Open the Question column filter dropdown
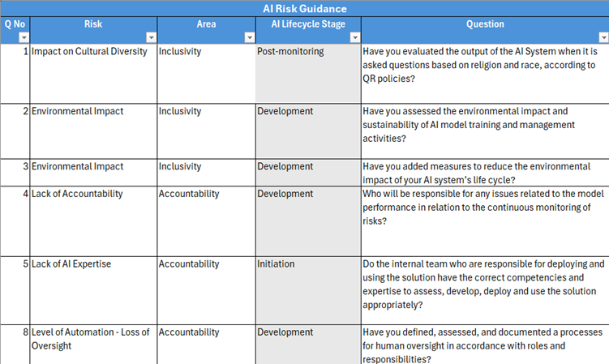The height and width of the screenshot is (364, 609). [x=603, y=37]
